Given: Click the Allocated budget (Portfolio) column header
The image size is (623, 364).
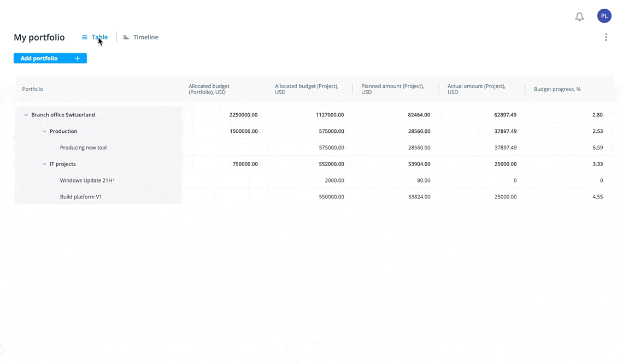Looking at the screenshot, I should tap(209, 89).
